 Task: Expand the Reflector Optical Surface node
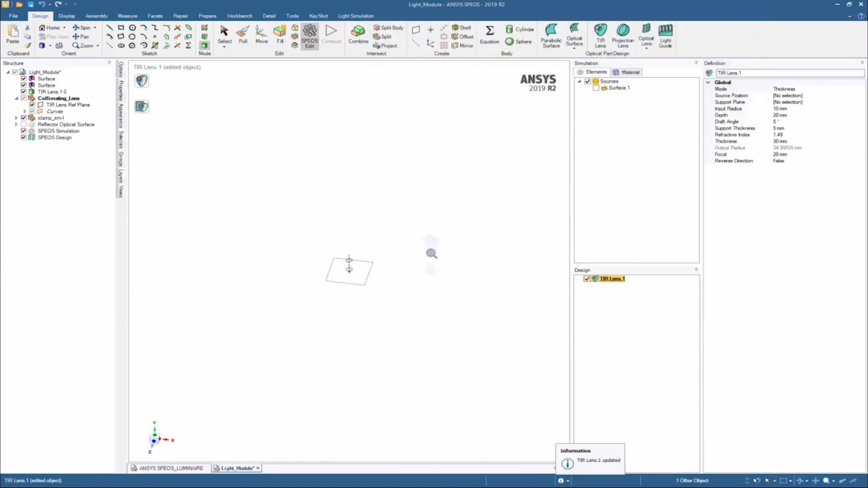(x=17, y=124)
